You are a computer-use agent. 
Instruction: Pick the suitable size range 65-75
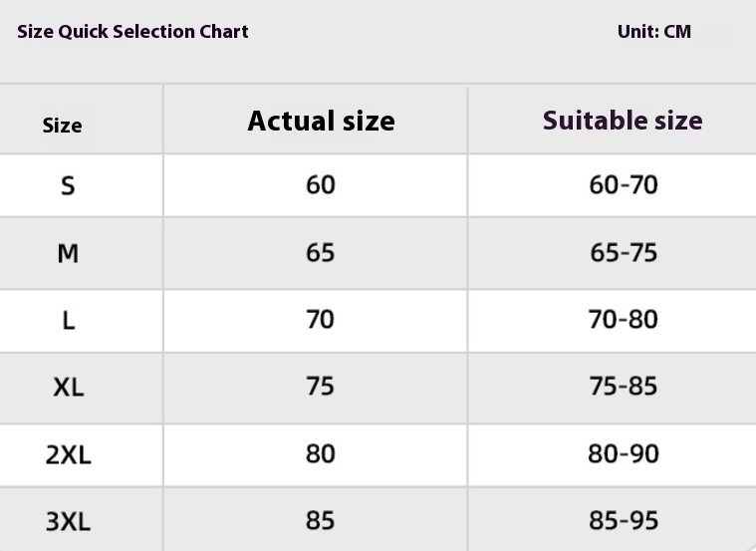click(x=624, y=253)
